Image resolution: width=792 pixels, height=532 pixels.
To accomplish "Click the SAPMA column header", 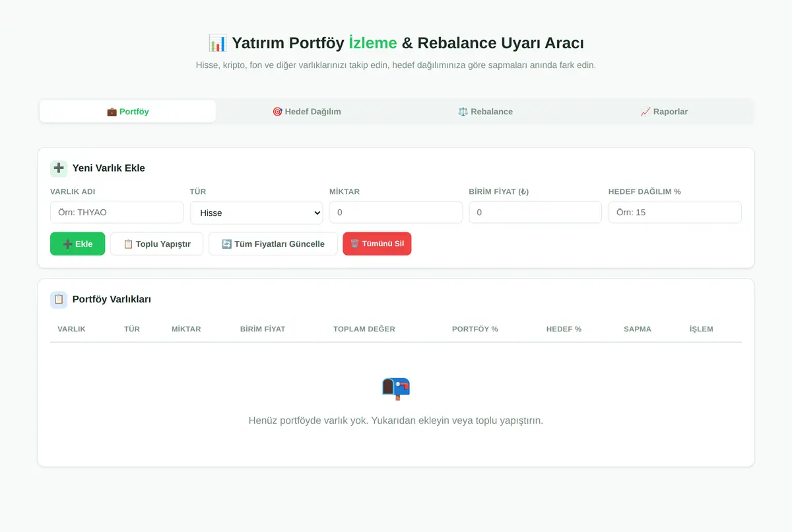I will (638, 329).
